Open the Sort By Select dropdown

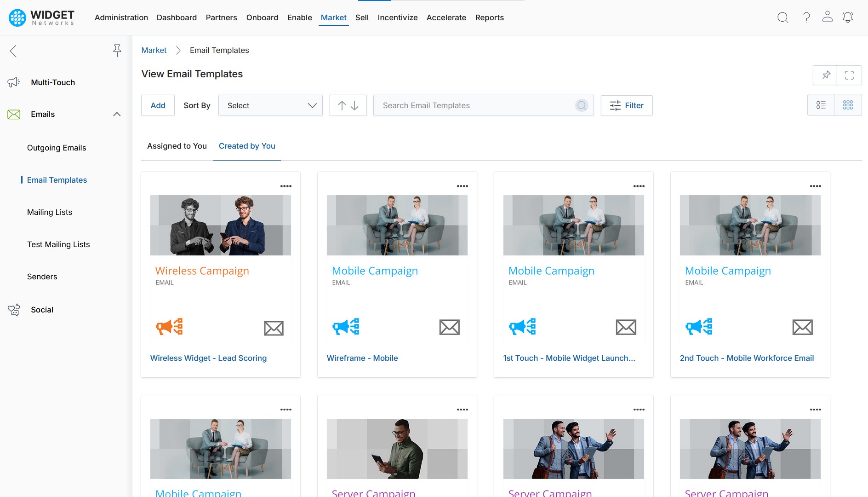(270, 105)
